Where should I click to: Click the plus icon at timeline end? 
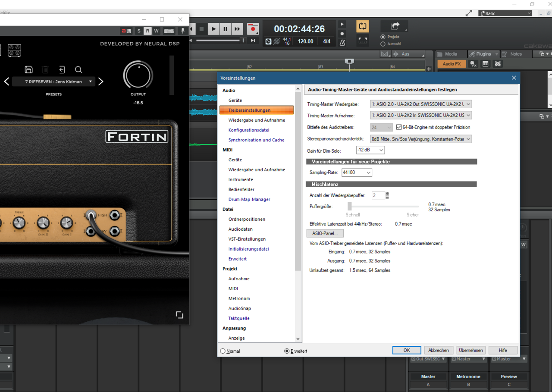[429, 69]
